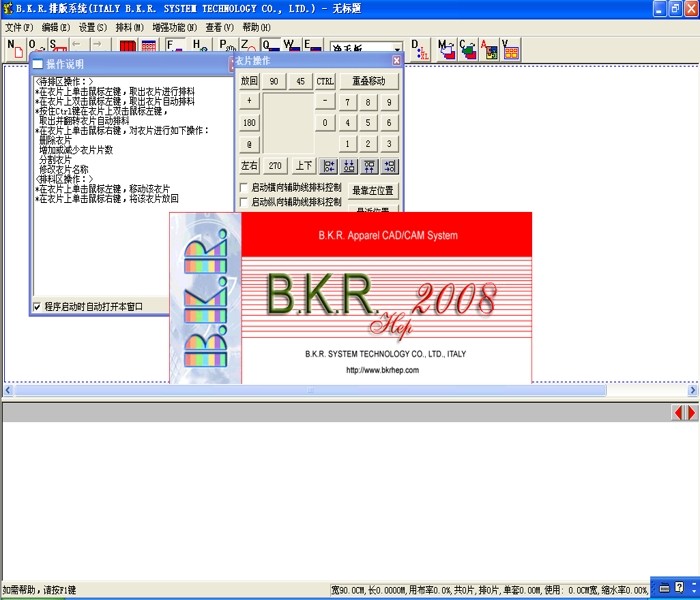Open the 查看(V) menu

(x=220, y=28)
